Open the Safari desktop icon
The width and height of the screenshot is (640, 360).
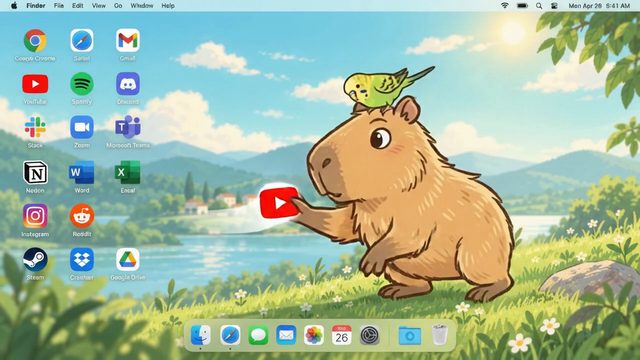tap(82, 41)
